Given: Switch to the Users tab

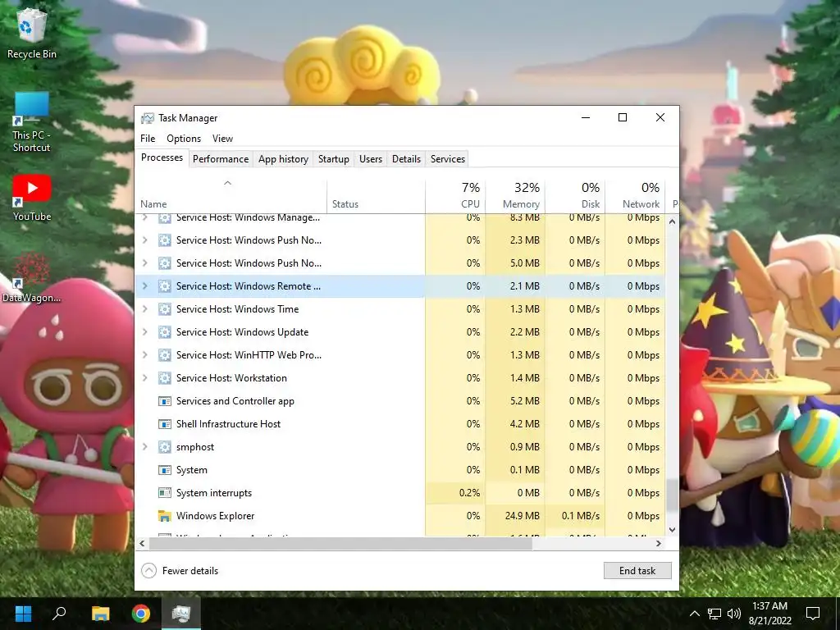Looking at the screenshot, I should [371, 159].
